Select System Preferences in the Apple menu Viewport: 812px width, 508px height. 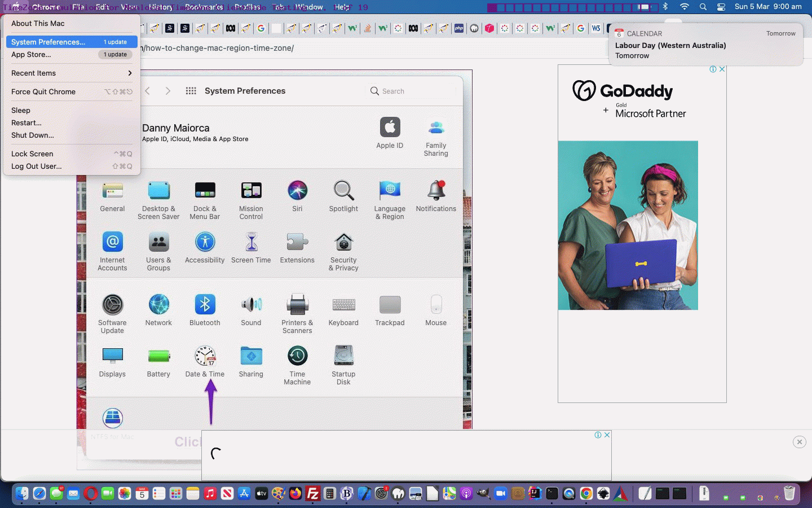click(72, 42)
